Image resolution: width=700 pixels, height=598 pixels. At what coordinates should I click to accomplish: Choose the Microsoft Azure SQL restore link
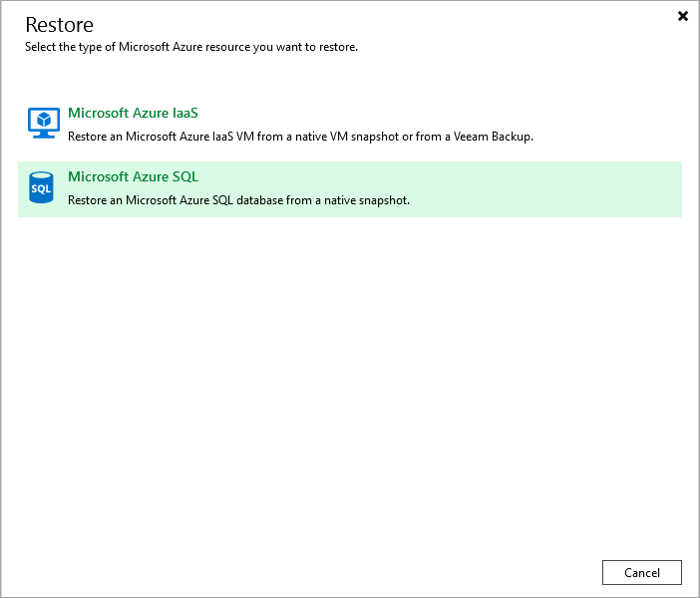pyautogui.click(x=133, y=176)
